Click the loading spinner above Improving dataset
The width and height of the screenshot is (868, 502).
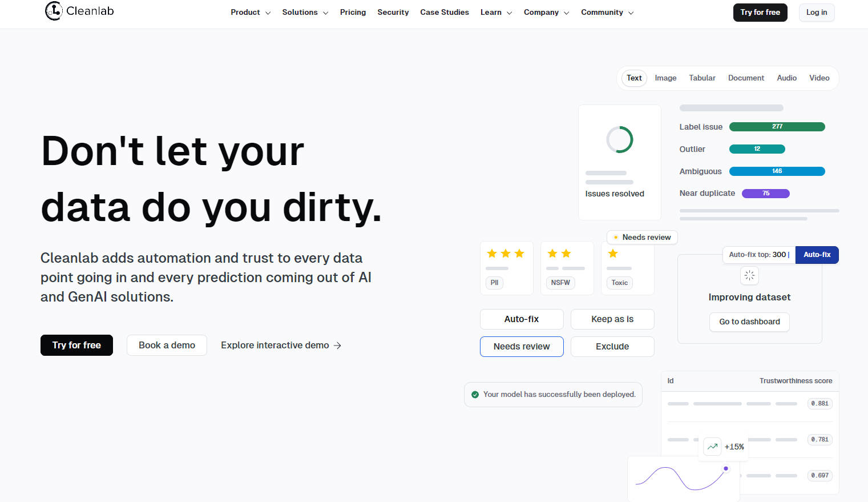pyautogui.click(x=749, y=276)
